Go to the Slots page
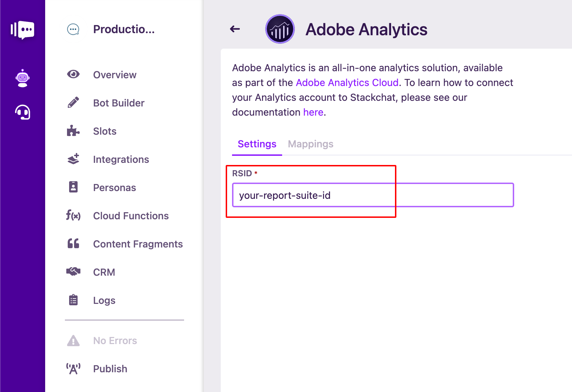Screen dimensions: 572x392 tap(105, 131)
